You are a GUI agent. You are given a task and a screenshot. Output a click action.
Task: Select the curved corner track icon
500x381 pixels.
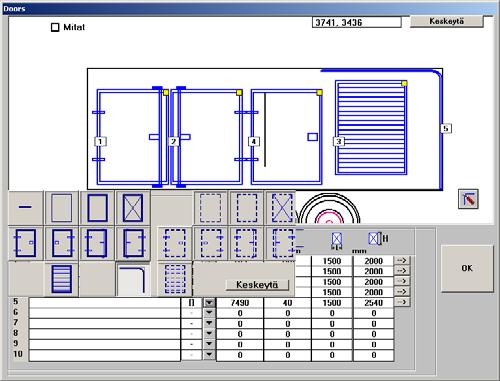click(x=133, y=279)
